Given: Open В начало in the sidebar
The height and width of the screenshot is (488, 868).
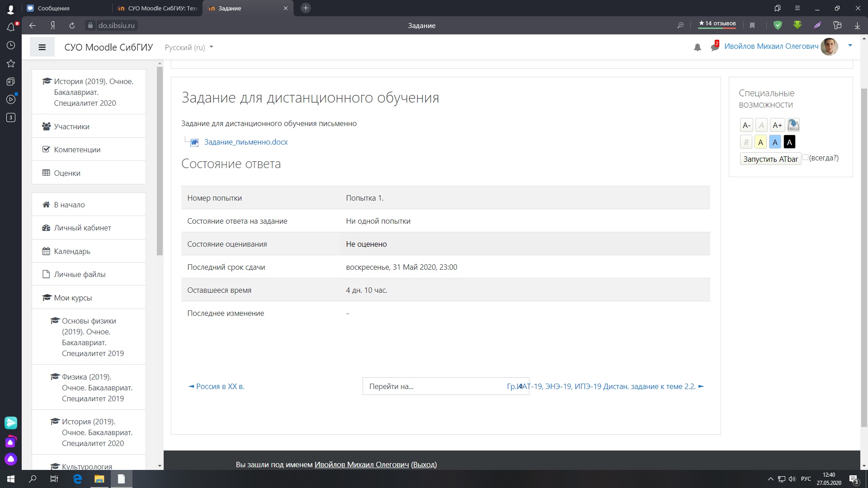Looking at the screenshot, I should point(89,205).
